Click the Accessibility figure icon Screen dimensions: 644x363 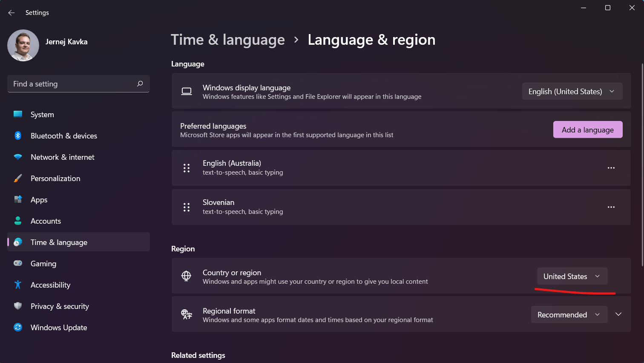(x=18, y=285)
